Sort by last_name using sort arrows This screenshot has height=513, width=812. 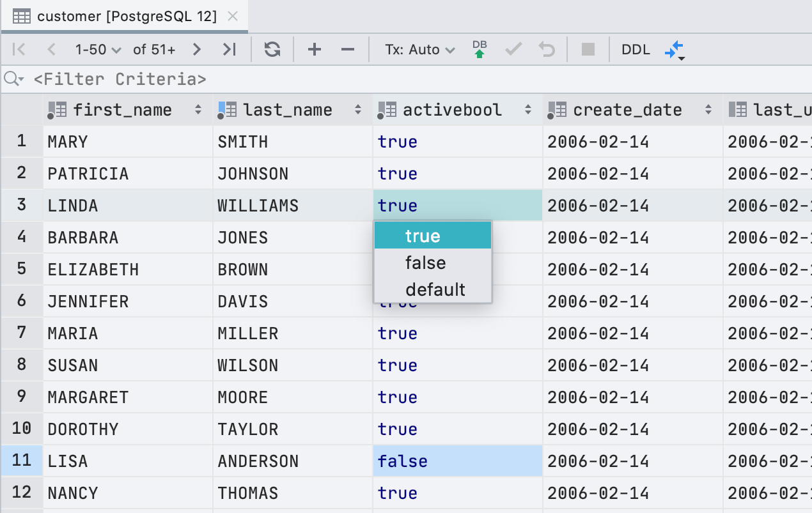click(358, 110)
